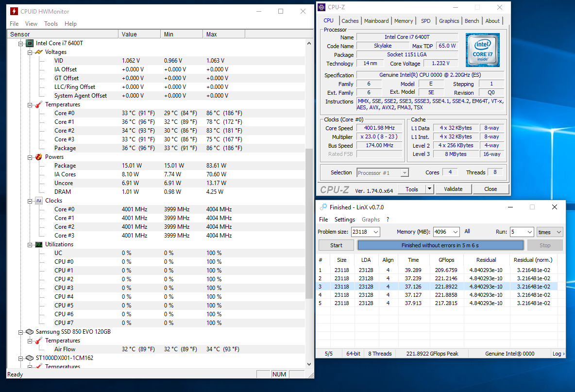575x392 pixels.
Task: Open the Run count dropdown in LinX
Action: click(x=530, y=232)
